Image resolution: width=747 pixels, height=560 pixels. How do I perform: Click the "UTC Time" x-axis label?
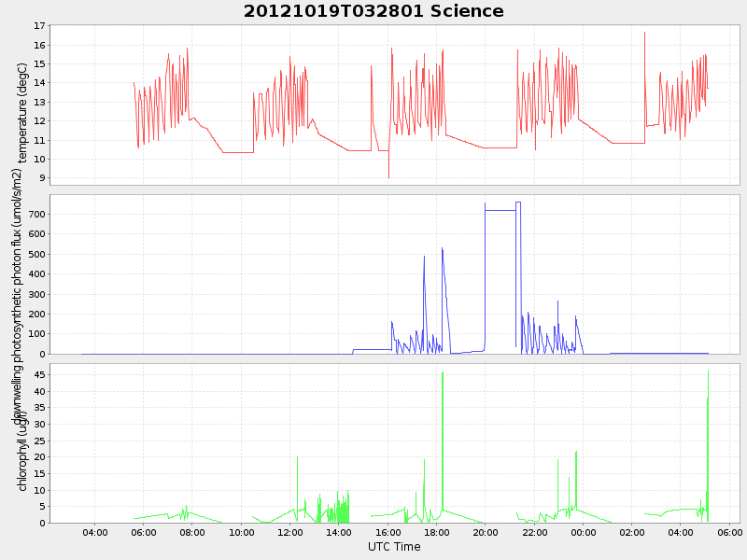(x=394, y=547)
